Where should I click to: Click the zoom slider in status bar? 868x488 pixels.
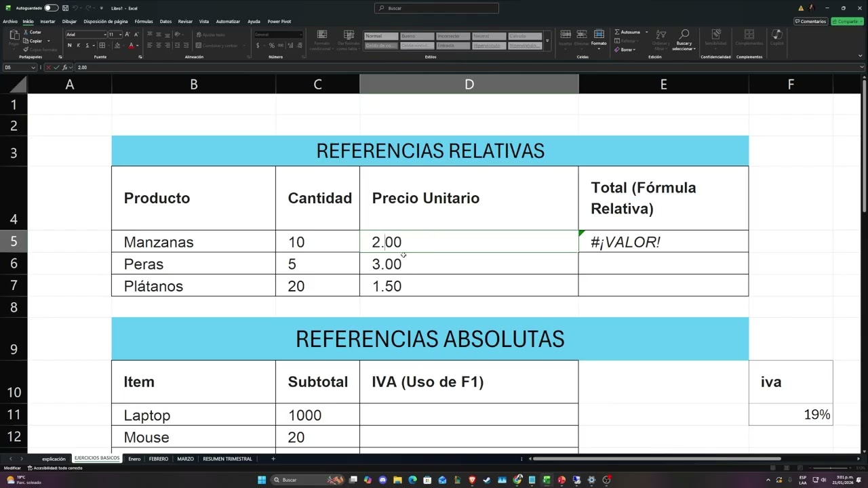point(831,468)
